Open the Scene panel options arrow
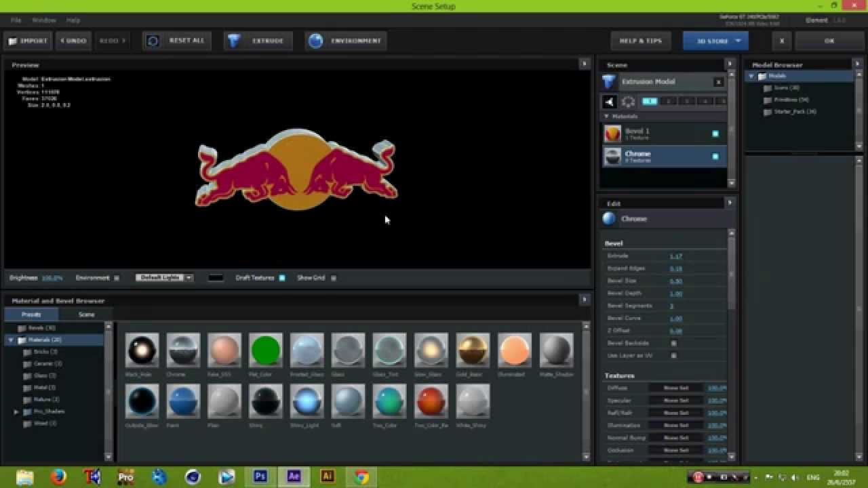 pos(730,64)
